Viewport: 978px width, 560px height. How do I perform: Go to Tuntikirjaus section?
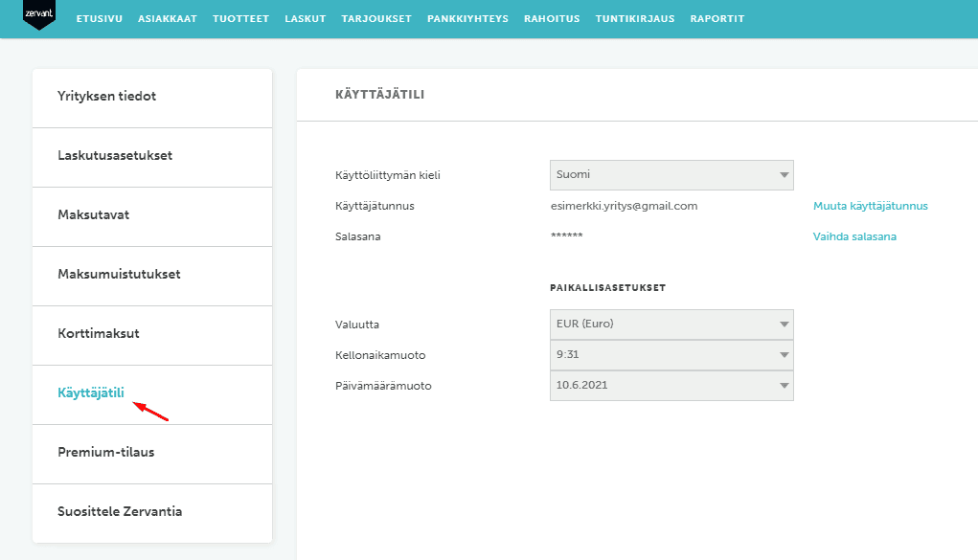pyautogui.click(x=634, y=19)
